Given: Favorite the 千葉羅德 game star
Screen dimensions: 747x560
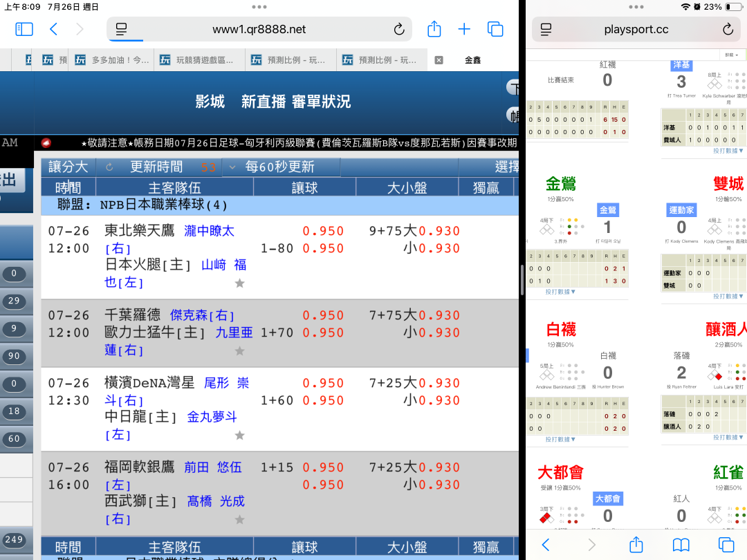Looking at the screenshot, I should [239, 351].
